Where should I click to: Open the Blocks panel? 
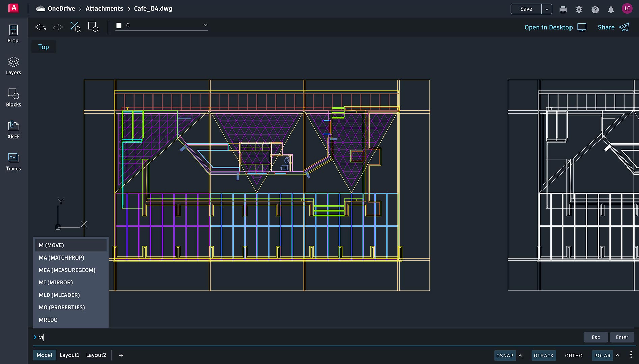pyautogui.click(x=13, y=98)
